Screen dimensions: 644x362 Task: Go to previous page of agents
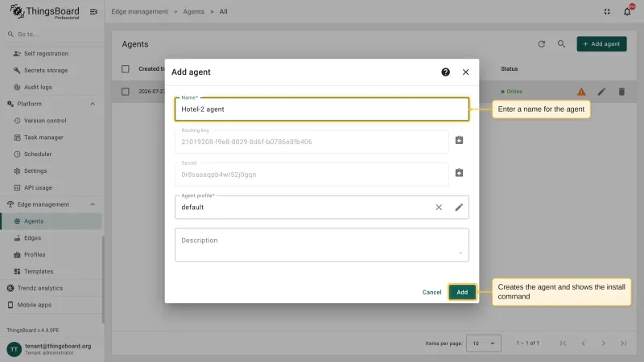(583, 343)
